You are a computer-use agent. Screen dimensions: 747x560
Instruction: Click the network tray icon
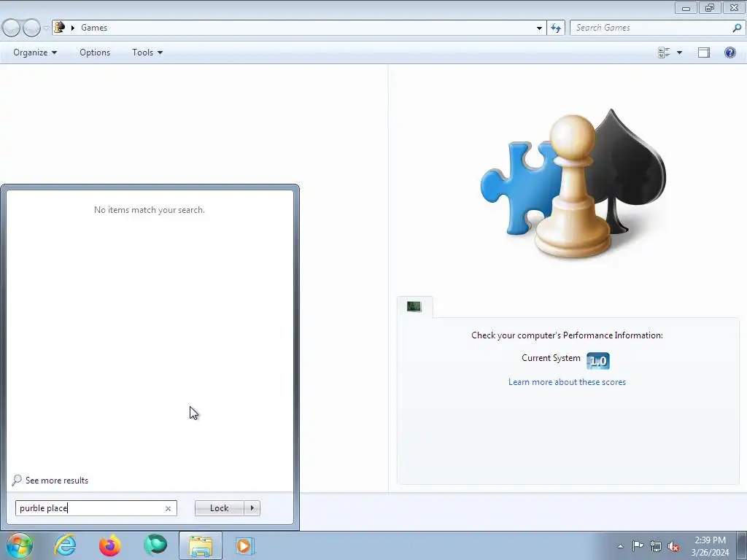pyautogui.click(x=656, y=546)
